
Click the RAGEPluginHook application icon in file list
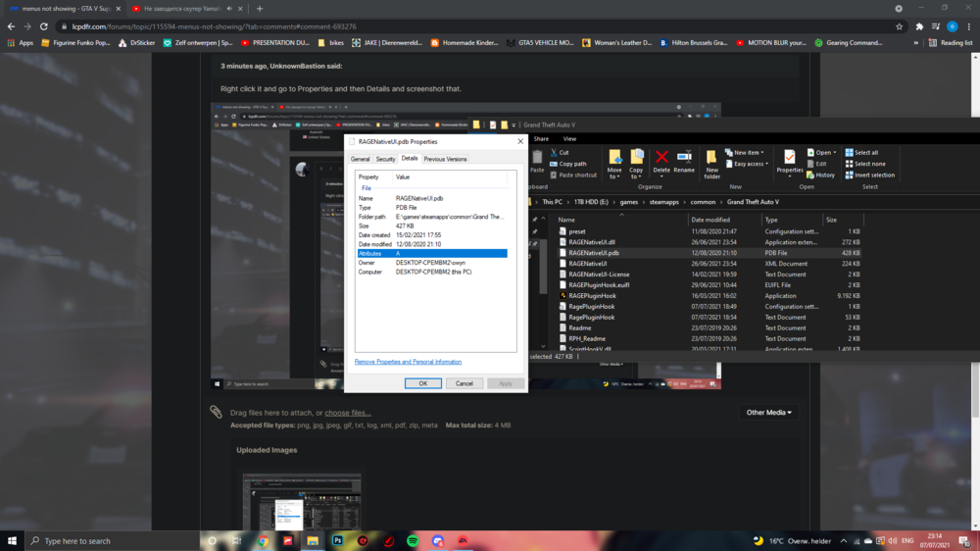(563, 296)
